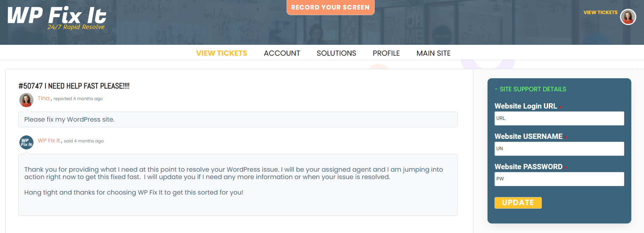
Task: Visit the Main Site menu item
Action: (x=434, y=53)
